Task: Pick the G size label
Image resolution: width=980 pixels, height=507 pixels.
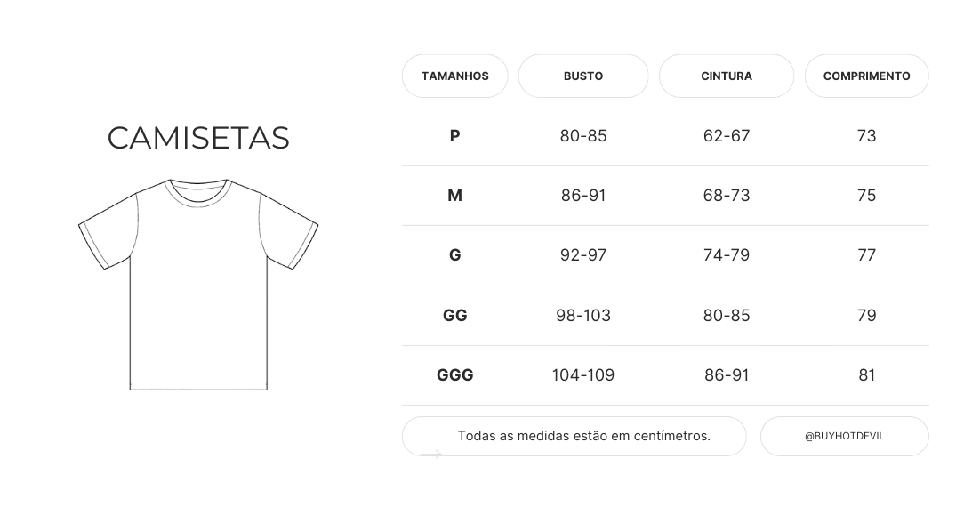Action: tap(455, 255)
